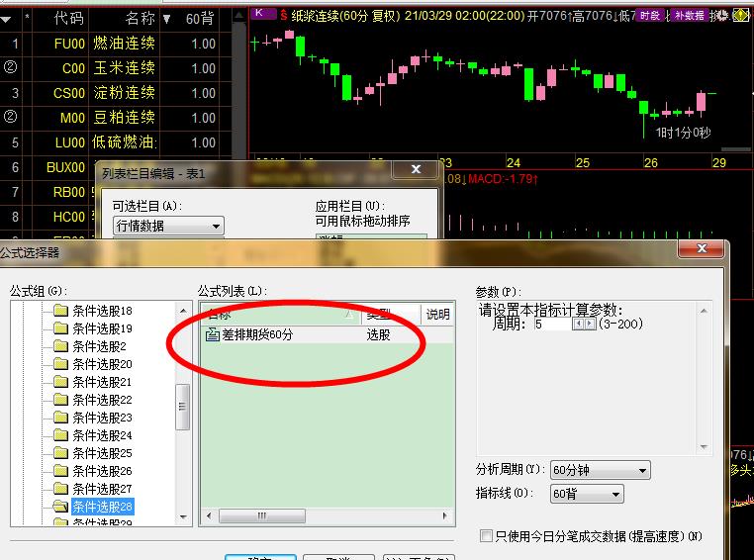Select the HC00 code cell

[x=68, y=217]
